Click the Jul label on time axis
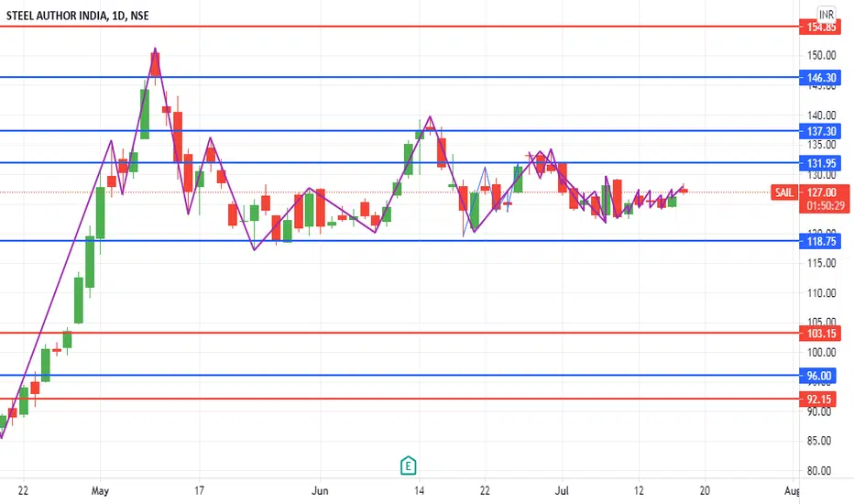 tap(562, 491)
